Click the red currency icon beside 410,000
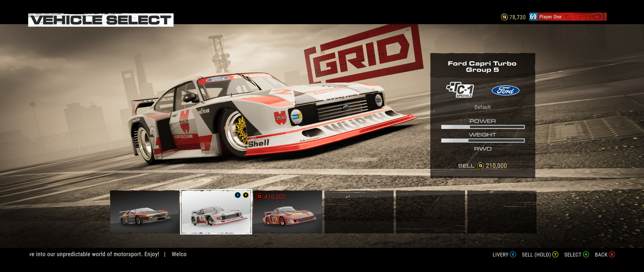644x272 pixels. click(x=259, y=197)
